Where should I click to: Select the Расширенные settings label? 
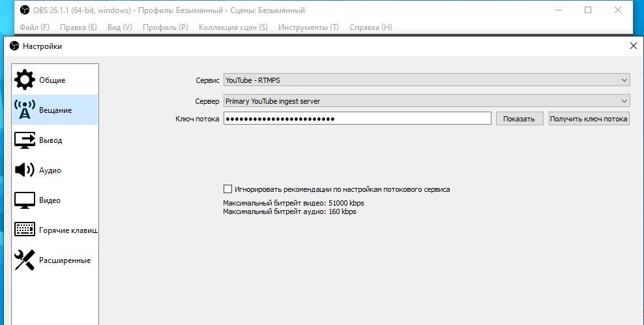65,260
